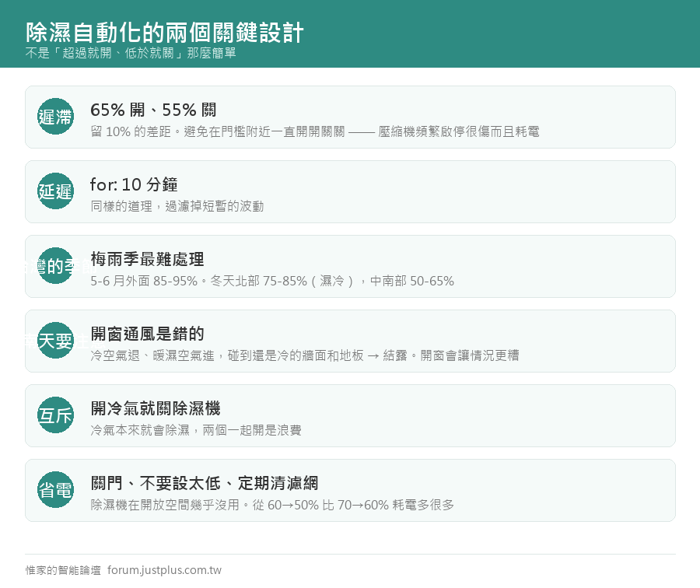Click the 延遲 circular badge icon
The image size is (700, 588).
click(x=55, y=191)
